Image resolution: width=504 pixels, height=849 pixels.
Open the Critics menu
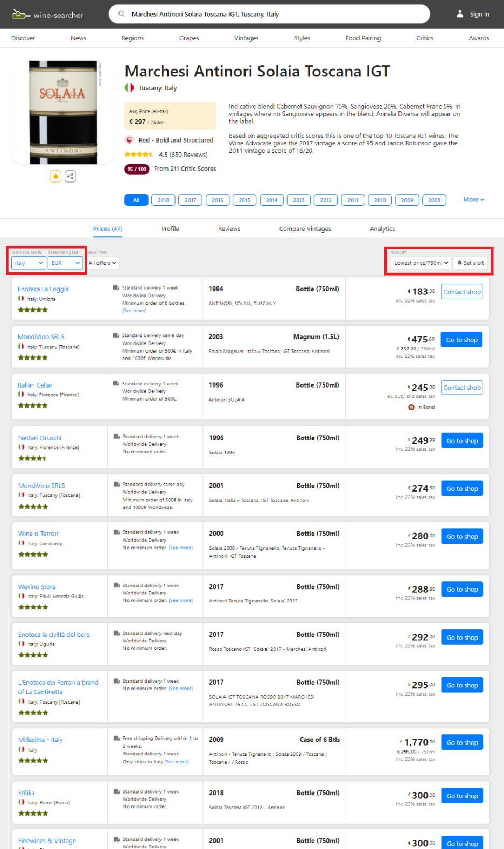(x=424, y=38)
